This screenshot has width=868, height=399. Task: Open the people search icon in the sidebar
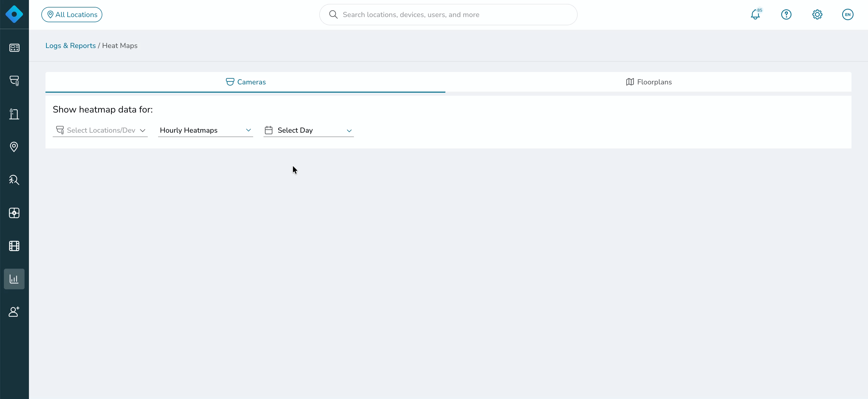[x=14, y=180]
